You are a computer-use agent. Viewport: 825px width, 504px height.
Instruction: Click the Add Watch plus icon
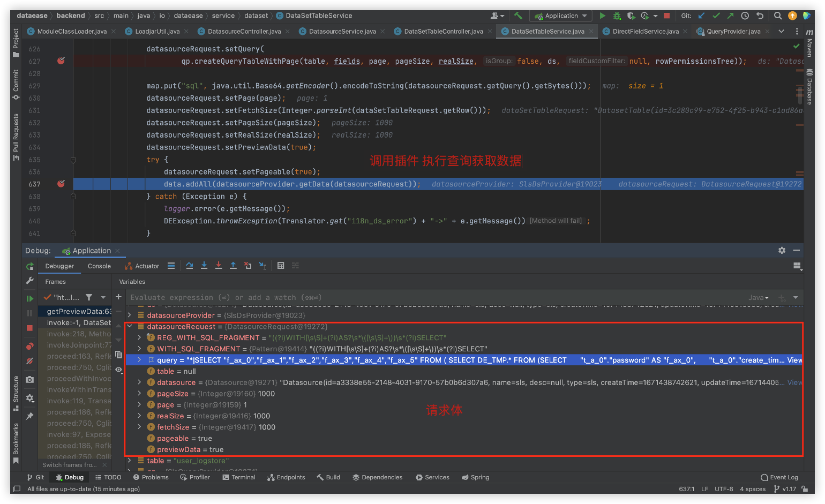pyautogui.click(x=118, y=297)
